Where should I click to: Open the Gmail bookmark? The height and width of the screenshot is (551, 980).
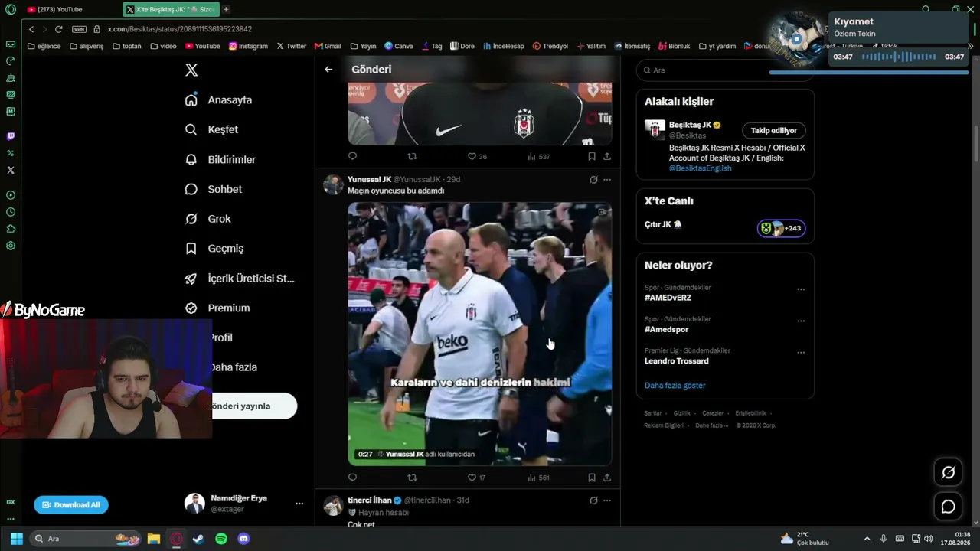[x=328, y=46]
